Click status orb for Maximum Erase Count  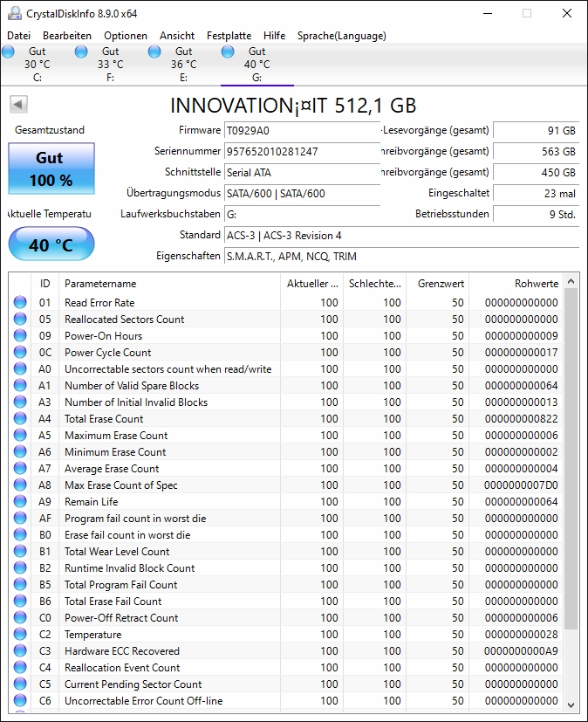(20, 435)
